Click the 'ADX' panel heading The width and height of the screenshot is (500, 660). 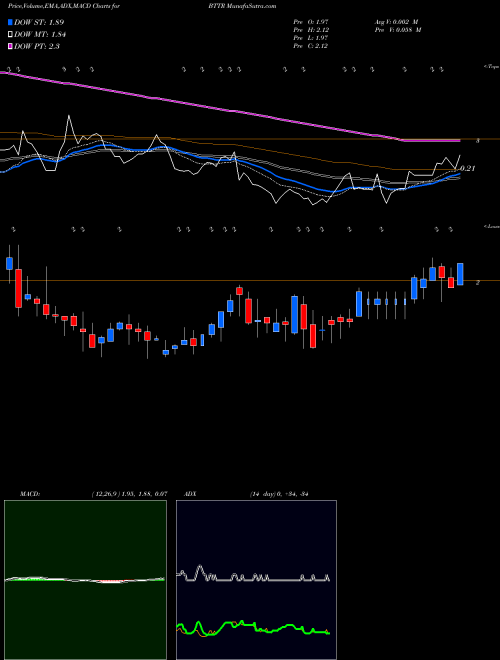pos(190,494)
